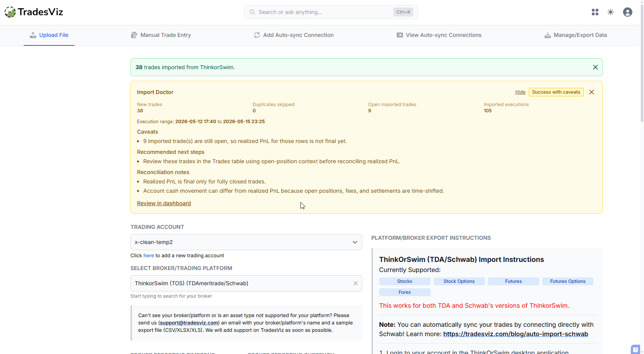This screenshot has height=354, width=644.
Task: Open the user account profile icon
Action: (x=628, y=12)
